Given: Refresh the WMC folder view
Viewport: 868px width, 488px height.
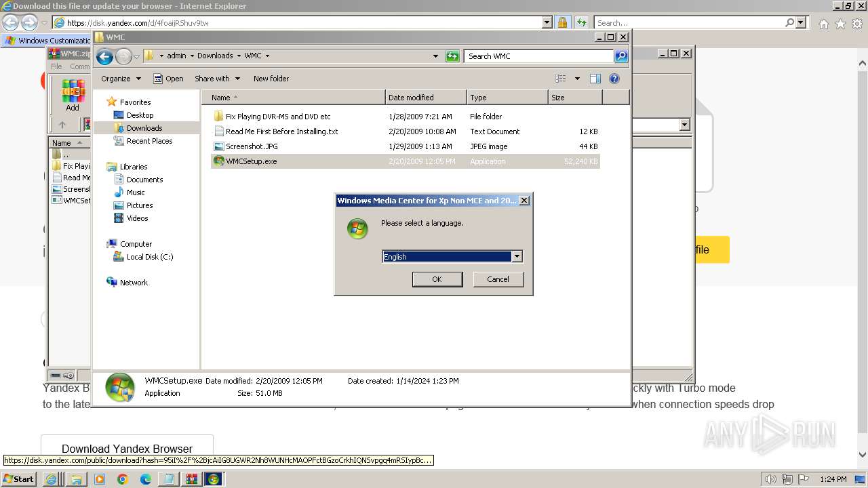Looking at the screenshot, I should pos(452,56).
